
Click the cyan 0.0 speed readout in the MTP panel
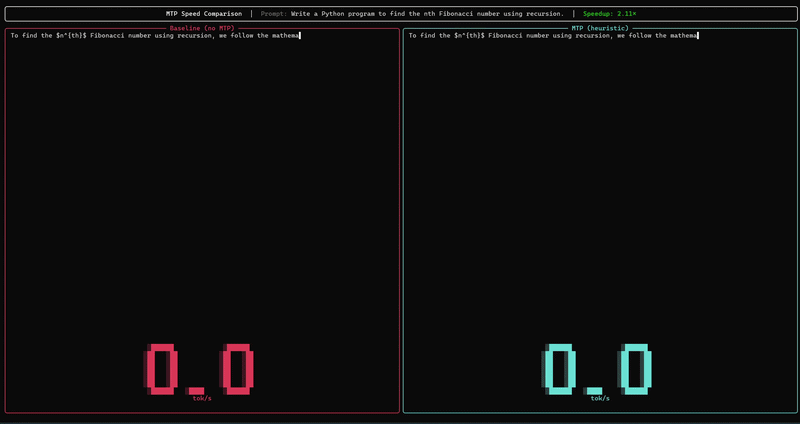coord(597,369)
